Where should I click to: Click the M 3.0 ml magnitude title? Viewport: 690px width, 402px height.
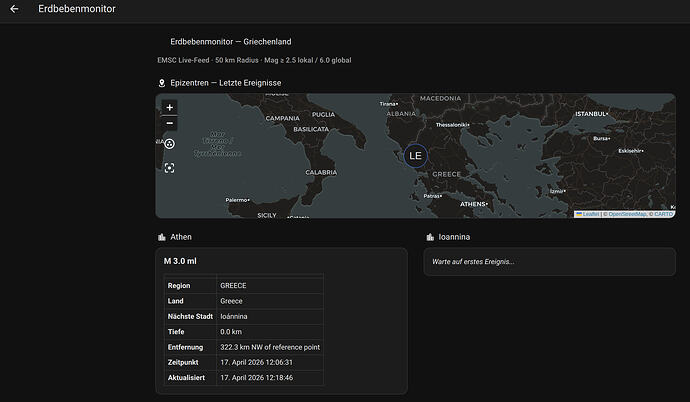180,261
